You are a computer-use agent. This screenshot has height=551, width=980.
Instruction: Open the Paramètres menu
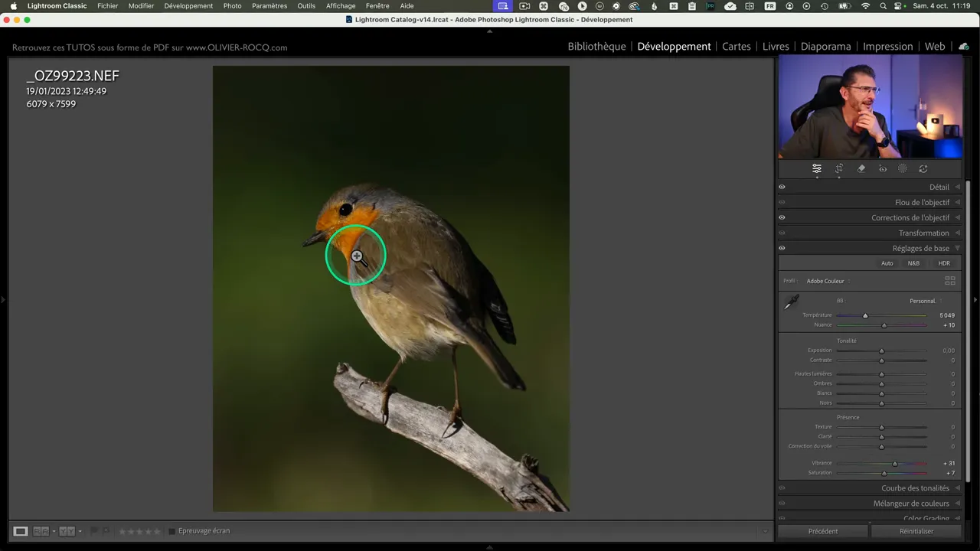click(269, 6)
